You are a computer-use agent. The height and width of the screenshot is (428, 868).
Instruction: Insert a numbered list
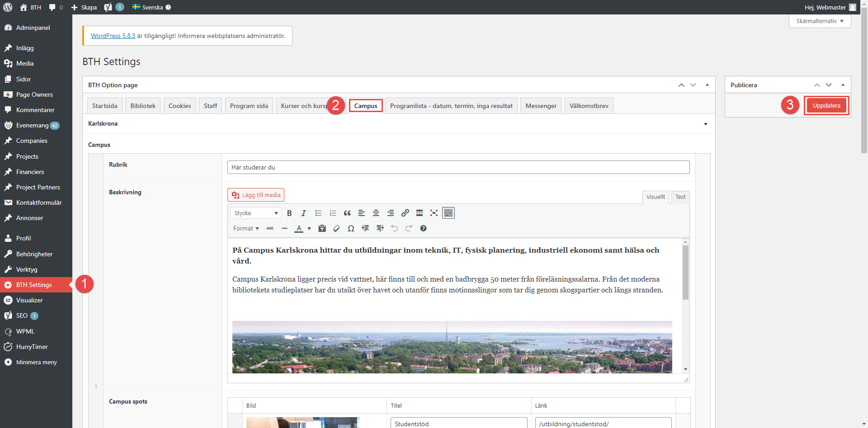pyautogui.click(x=333, y=213)
